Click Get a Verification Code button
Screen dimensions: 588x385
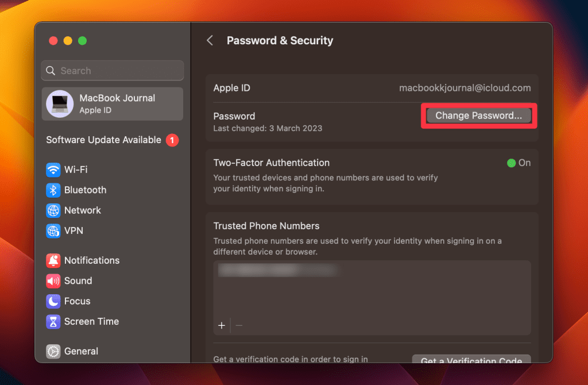point(471,359)
